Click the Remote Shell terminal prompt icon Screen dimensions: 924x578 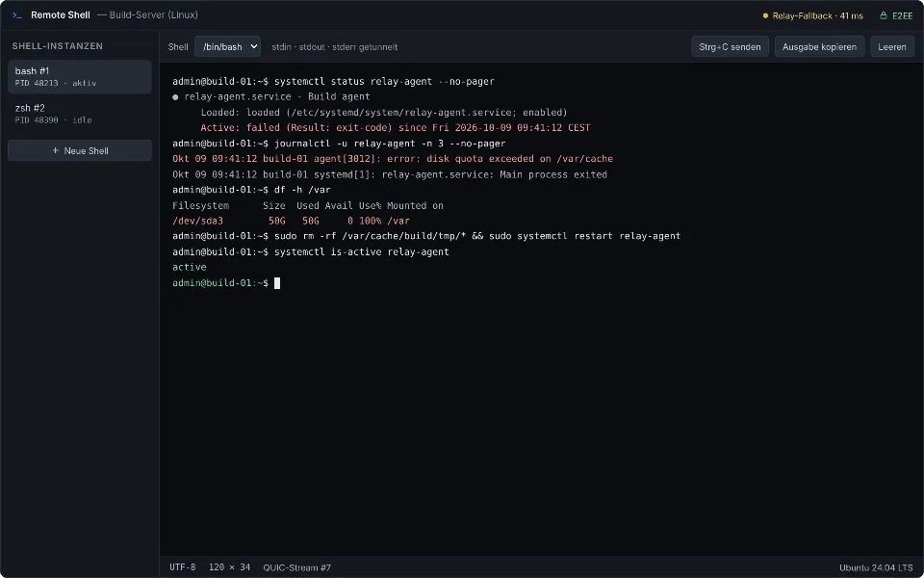click(17, 15)
